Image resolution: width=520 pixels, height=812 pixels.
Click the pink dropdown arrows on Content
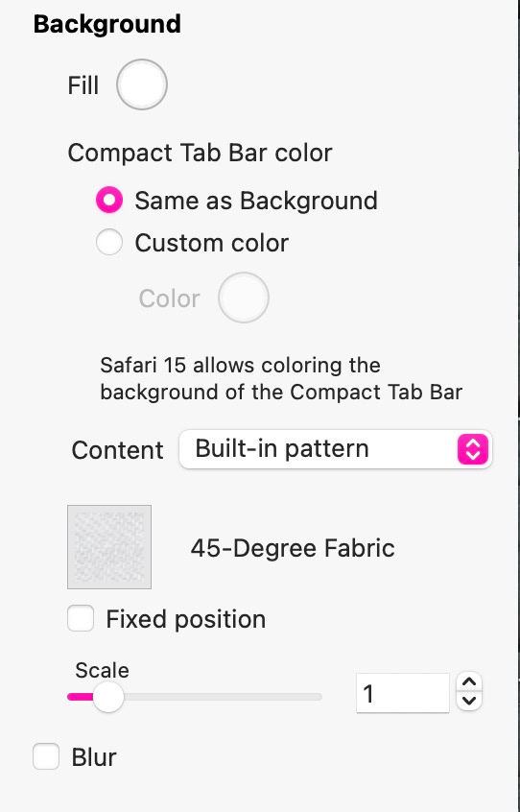[x=473, y=449]
